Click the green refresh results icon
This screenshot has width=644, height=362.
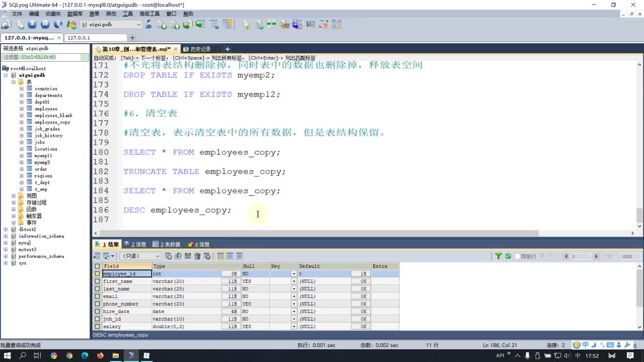(508, 256)
